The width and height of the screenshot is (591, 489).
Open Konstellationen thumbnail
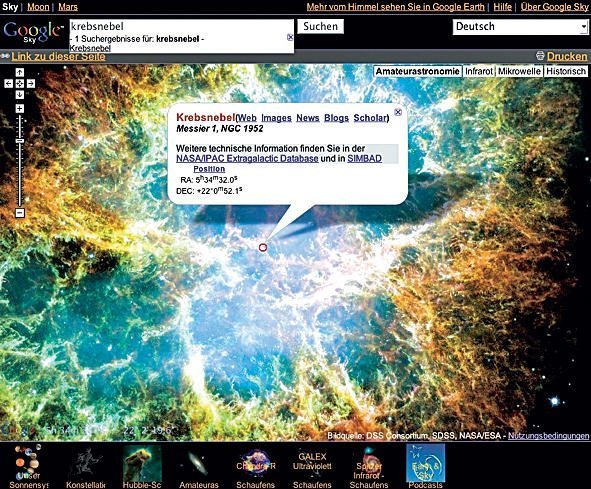click(x=86, y=466)
